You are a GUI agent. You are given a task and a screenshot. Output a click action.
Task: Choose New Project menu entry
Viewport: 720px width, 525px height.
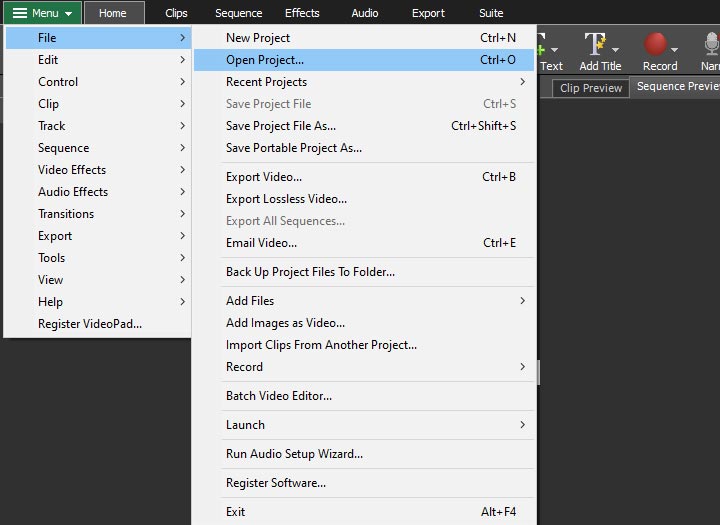258,38
